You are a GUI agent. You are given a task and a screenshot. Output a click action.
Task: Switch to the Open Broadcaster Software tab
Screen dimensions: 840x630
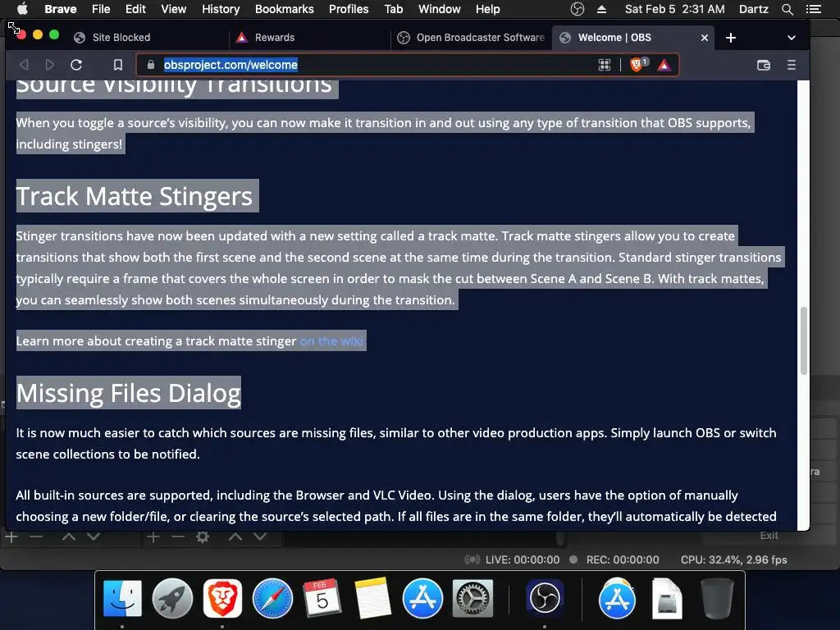pos(472,38)
